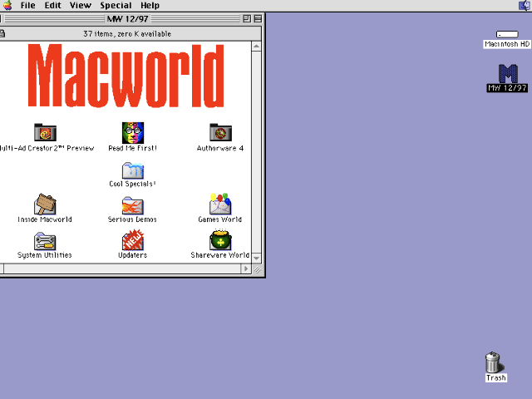Click the Macworld logo image
The width and height of the screenshot is (532, 399).
pyautogui.click(x=126, y=76)
